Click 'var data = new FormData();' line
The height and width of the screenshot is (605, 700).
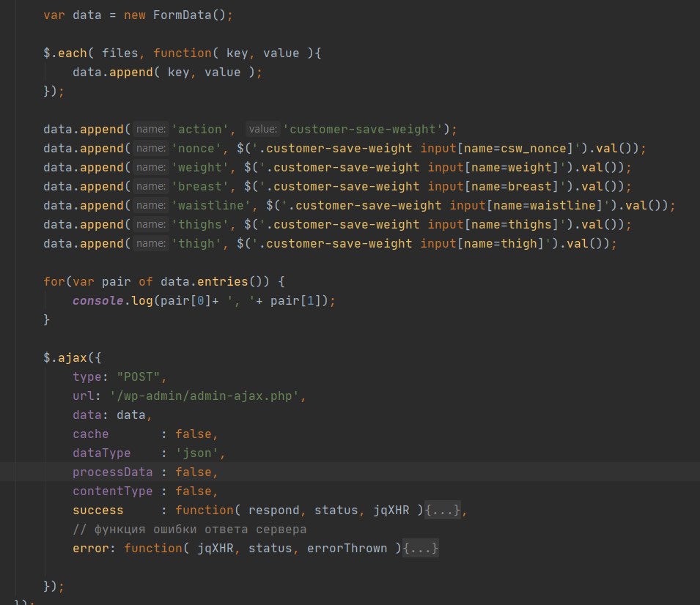[138, 15]
